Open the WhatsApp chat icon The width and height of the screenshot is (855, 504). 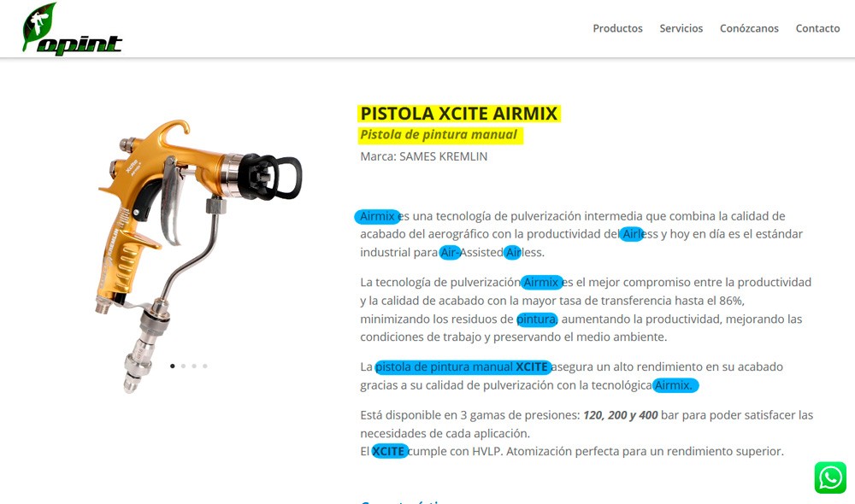point(830,478)
